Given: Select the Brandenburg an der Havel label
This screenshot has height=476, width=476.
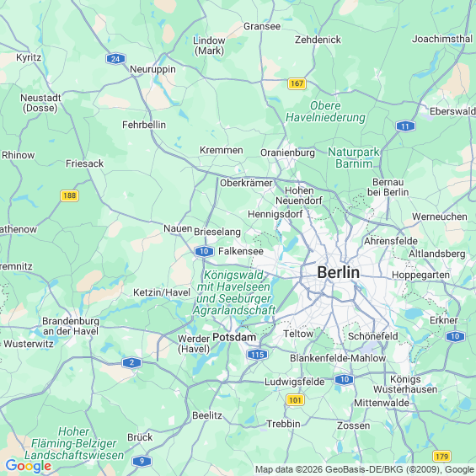Looking at the screenshot, I should tap(71, 326).
